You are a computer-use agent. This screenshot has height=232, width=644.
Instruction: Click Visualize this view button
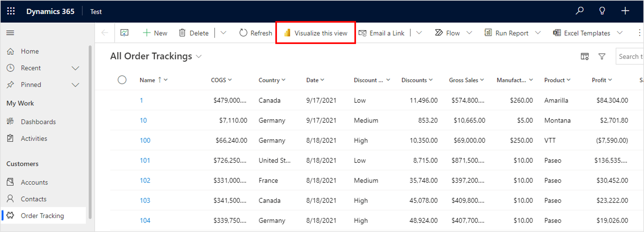(x=315, y=33)
